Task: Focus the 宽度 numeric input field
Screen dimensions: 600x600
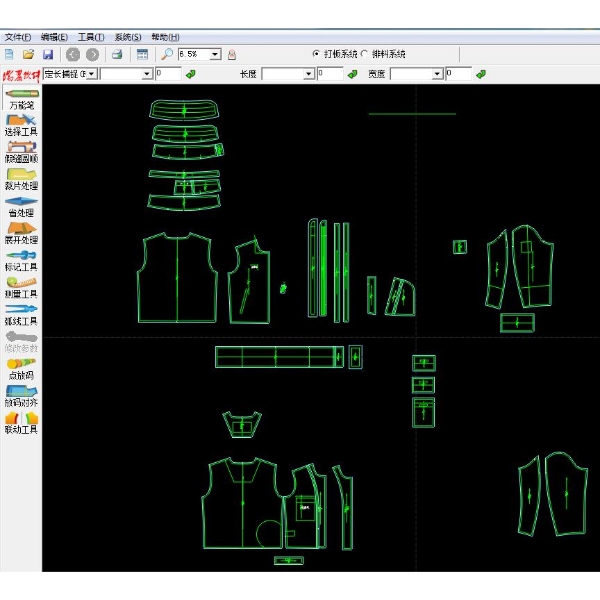Action: click(459, 74)
